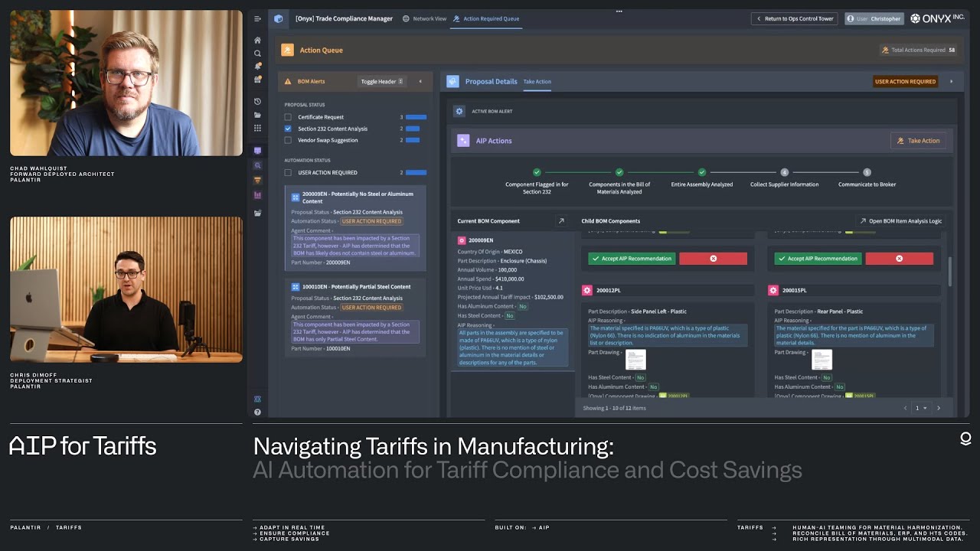Image resolution: width=980 pixels, height=551 pixels.
Task: Click the purple chart icon in sidebar
Action: pos(257,195)
